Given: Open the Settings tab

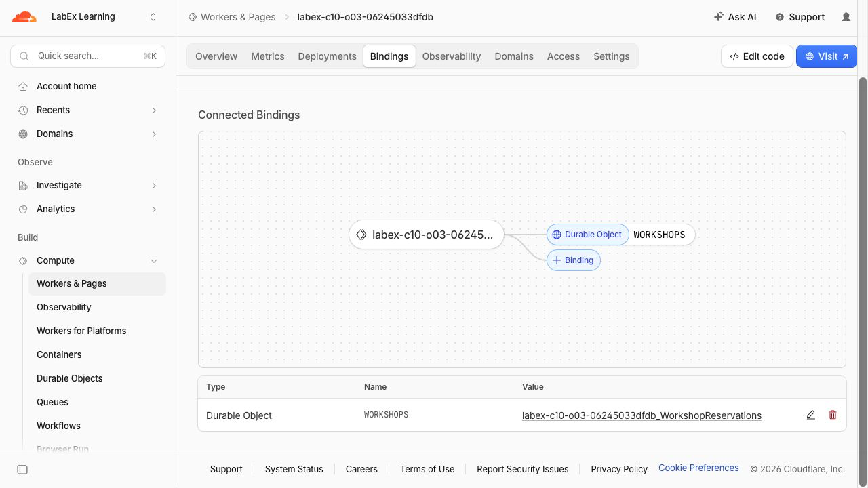Looking at the screenshot, I should 612,56.
